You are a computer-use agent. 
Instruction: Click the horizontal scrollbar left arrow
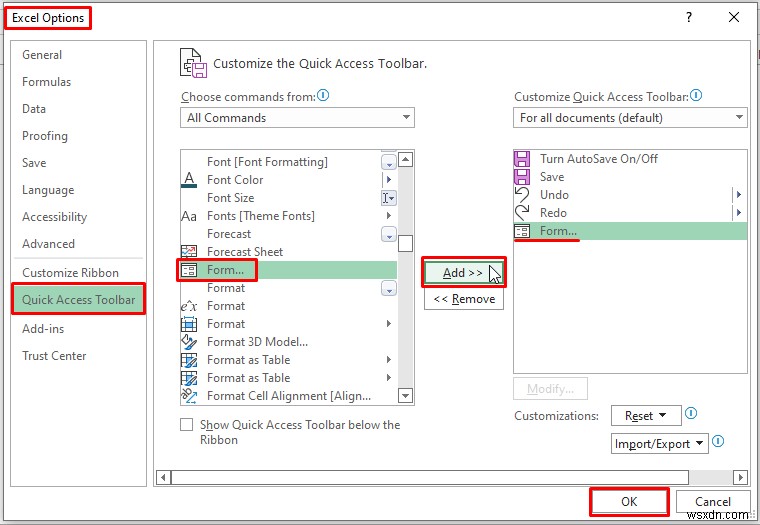(163, 477)
